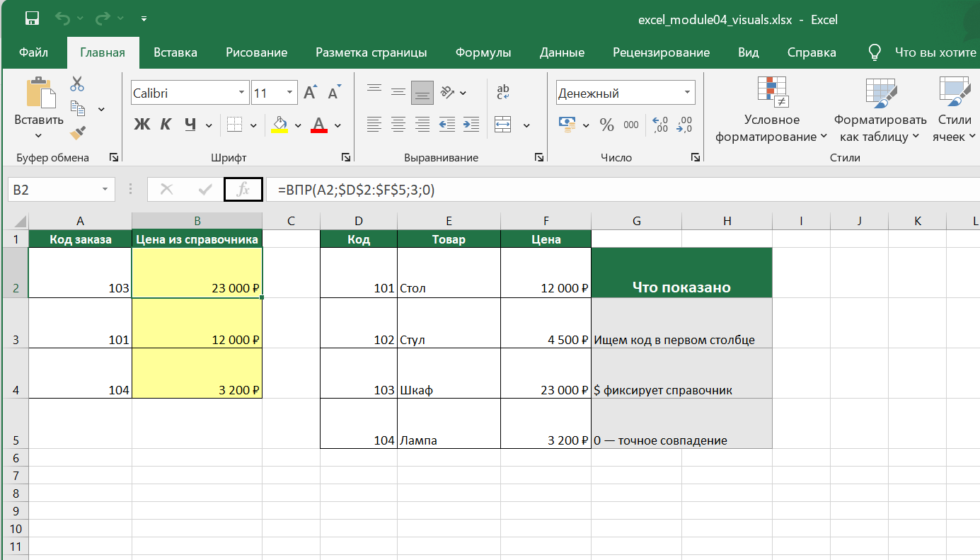Expand font color palette arrow
980x560 pixels.
point(338,125)
